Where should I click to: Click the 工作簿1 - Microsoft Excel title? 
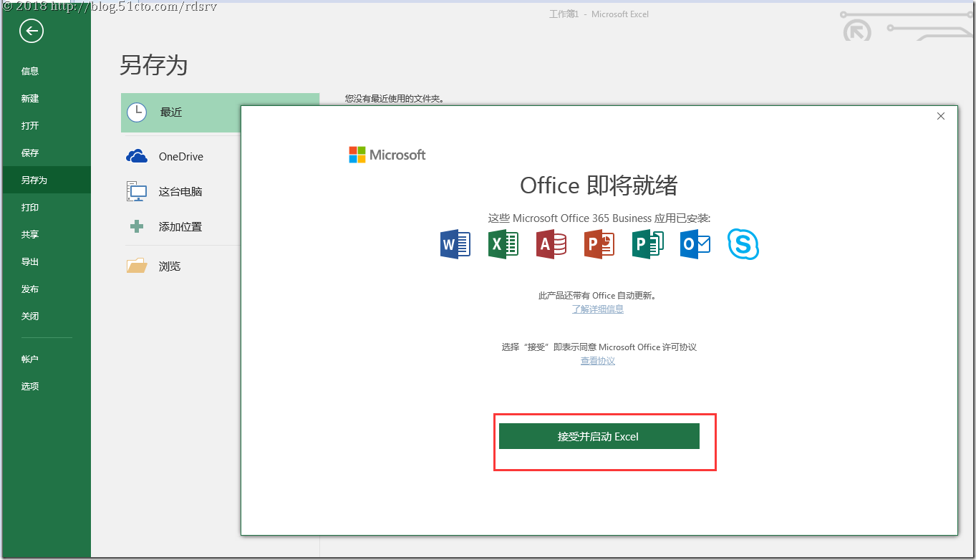(x=599, y=14)
